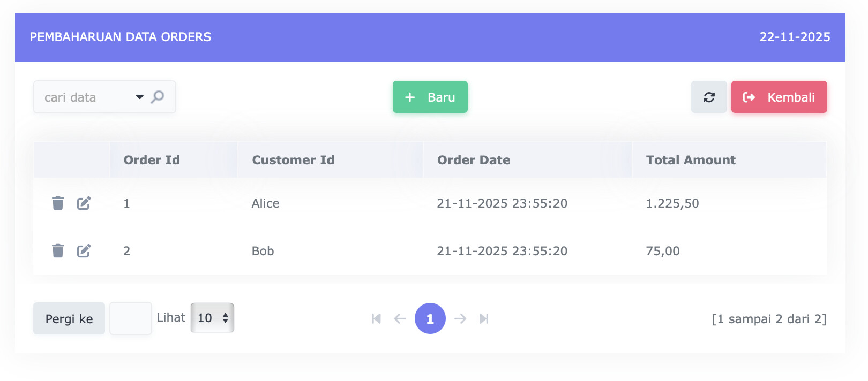The image size is (868, 381).
Task: Click the green Baru button
Action: 430,97
